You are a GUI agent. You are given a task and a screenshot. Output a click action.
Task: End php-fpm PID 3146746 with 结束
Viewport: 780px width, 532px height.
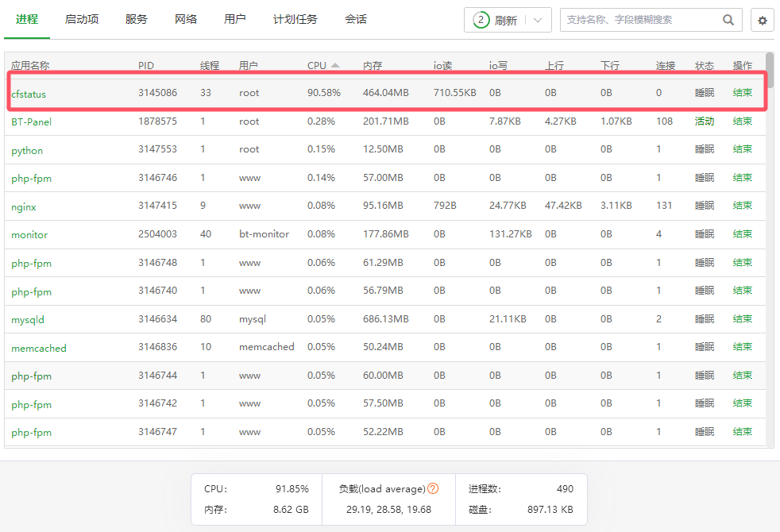click(x=742, y=178)
